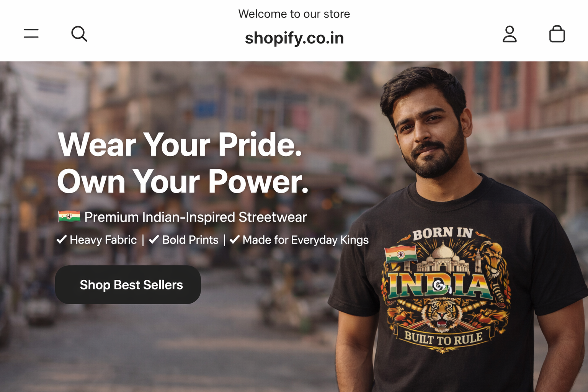Select the Premium Indian-Inspired Streetwear text
The height and width of the screenshot is (392, 588).
196,217
